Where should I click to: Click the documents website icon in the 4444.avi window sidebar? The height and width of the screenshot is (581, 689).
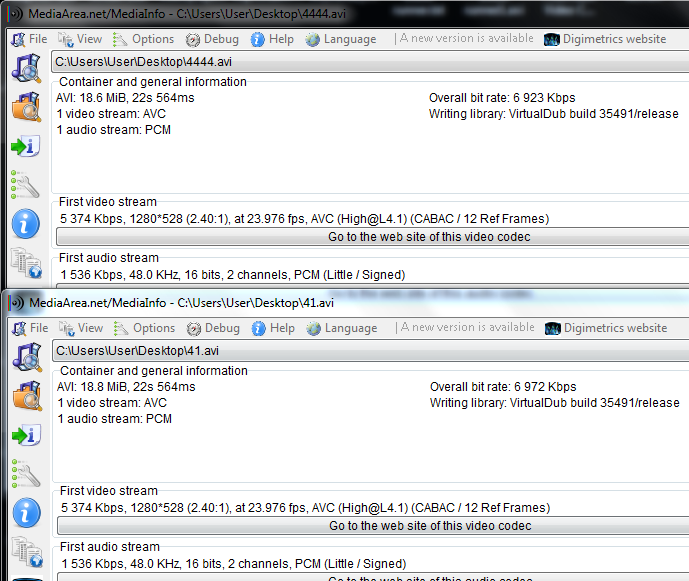(x=26, y=263)
